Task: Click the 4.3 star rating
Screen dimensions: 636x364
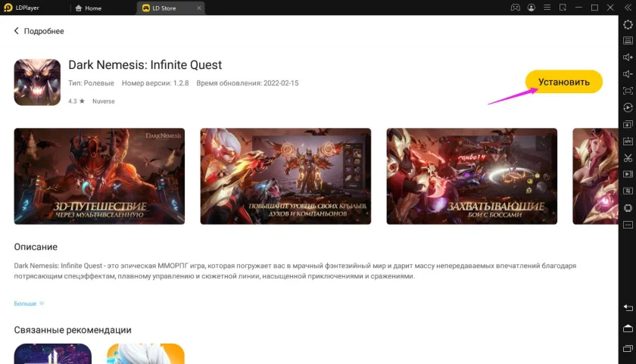Action: 76,101
